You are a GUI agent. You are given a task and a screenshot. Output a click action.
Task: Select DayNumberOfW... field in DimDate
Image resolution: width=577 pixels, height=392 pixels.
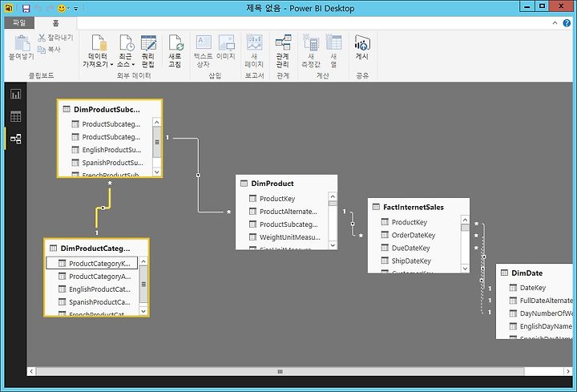[x=540, y=313]
